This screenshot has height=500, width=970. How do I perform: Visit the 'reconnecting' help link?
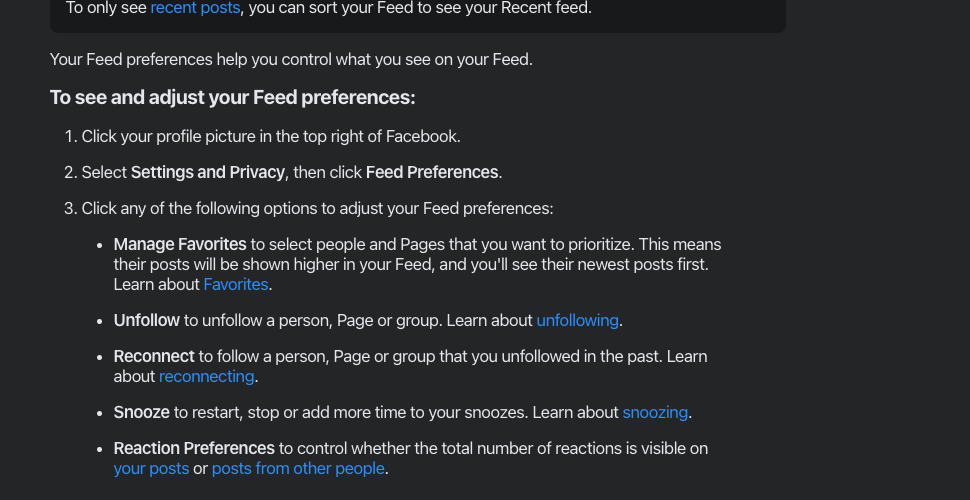click(207, 376)
